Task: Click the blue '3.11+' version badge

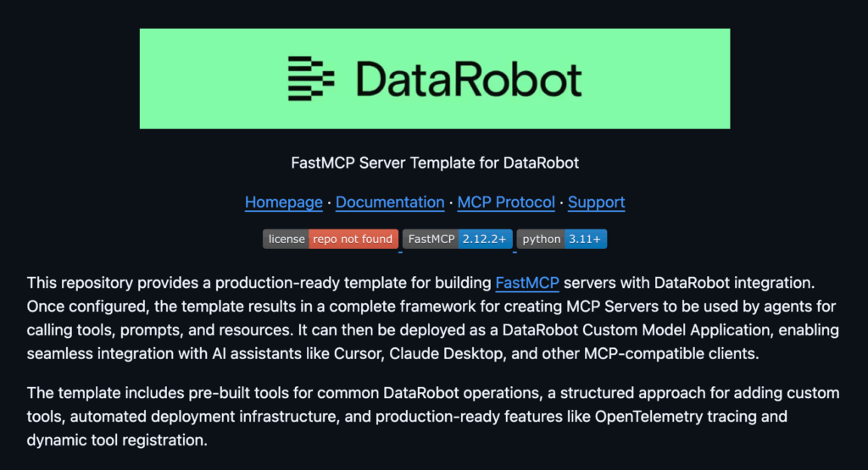Action: pos(585,239)
